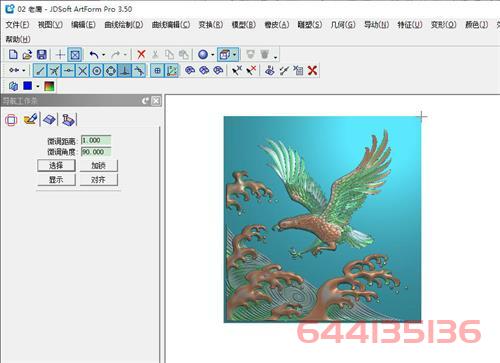Toggle the boxed X view icon
500x363 pixels.
[75, 55]
